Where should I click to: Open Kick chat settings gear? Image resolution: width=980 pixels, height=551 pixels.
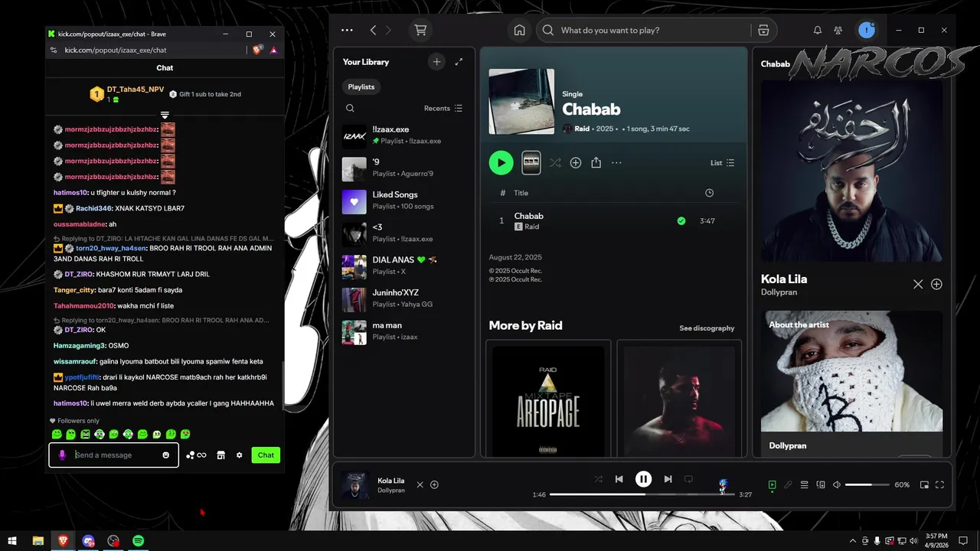pyautogui.click(x=239, y=455)
